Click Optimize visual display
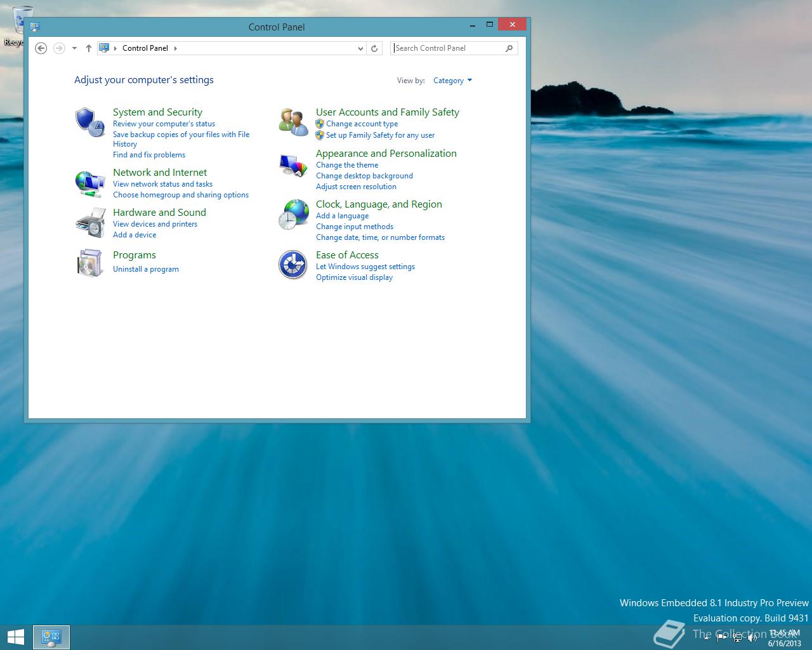The height and width of the screenshot is (650, 812). coord(354,277)
